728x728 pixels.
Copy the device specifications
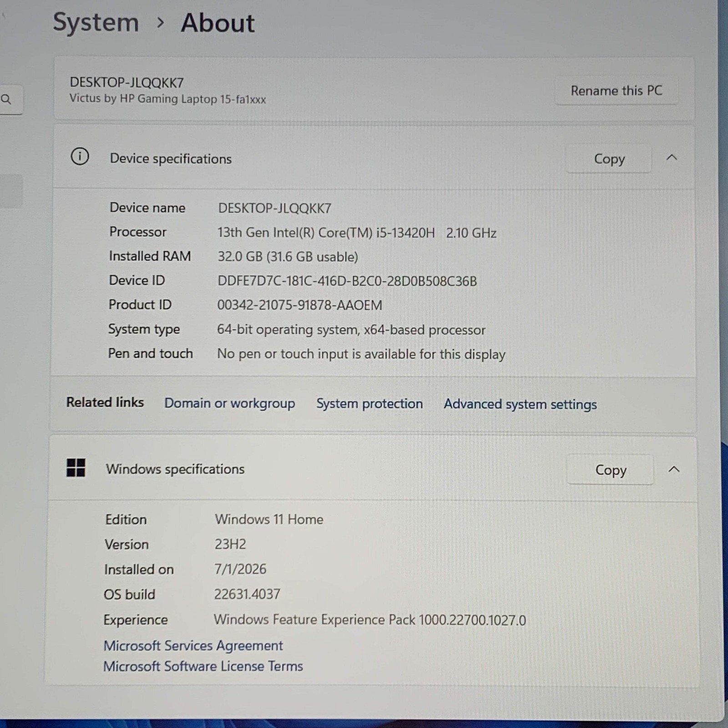pos(609,158)
